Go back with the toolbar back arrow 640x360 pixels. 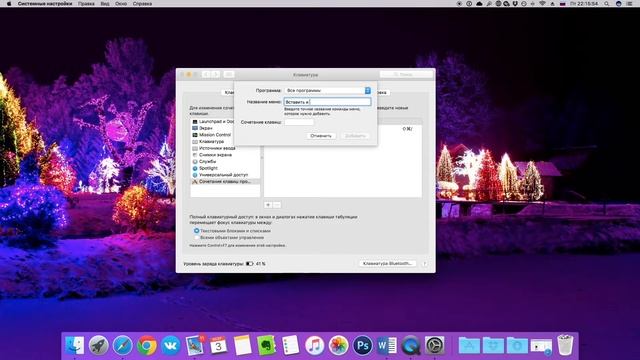(x=206, y=74)
